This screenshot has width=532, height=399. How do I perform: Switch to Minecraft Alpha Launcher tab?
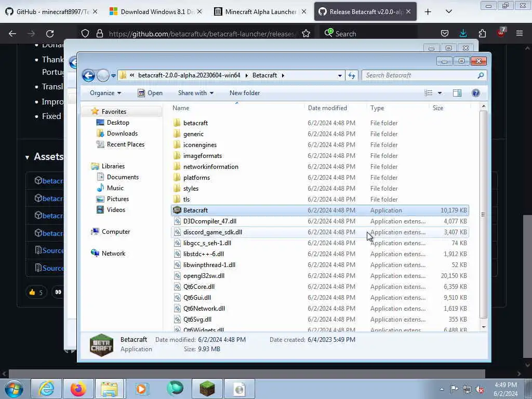coord(261,11)
